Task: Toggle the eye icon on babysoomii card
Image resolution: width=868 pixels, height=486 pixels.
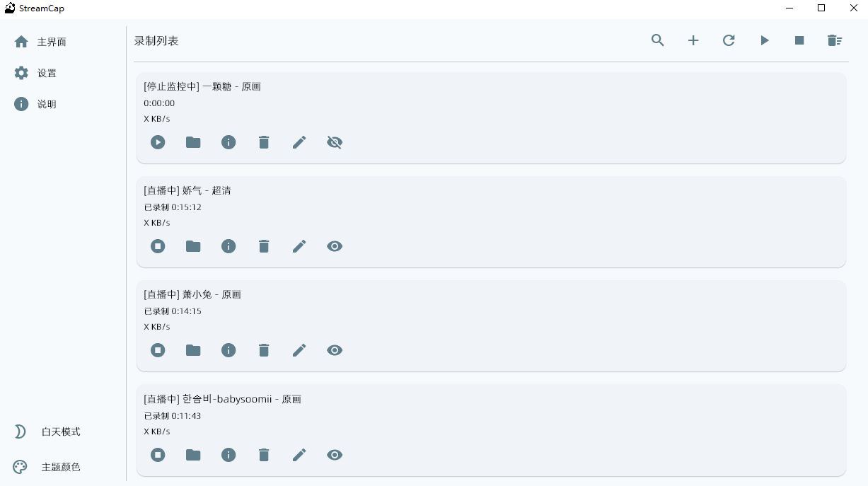Action: pyautogui.click(x=335, y=455)
